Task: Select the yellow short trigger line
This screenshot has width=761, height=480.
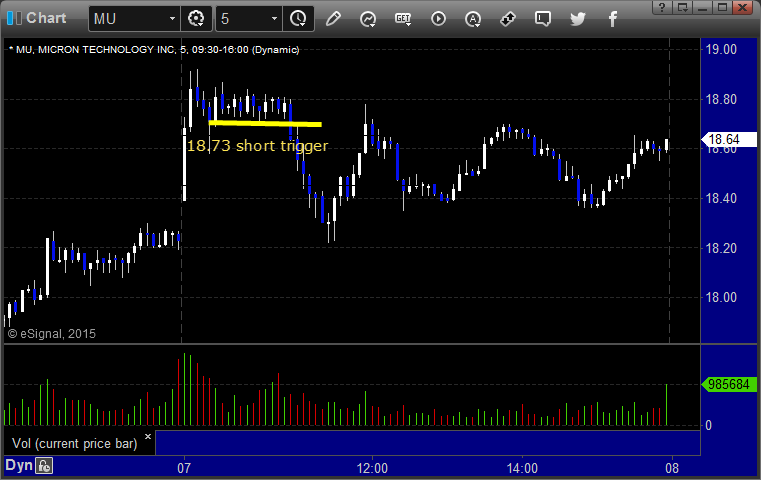Action: [265, 123]
